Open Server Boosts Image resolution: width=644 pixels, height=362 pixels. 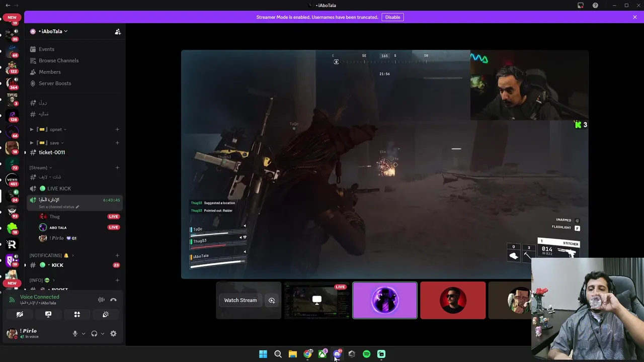[x=54, y=83]
